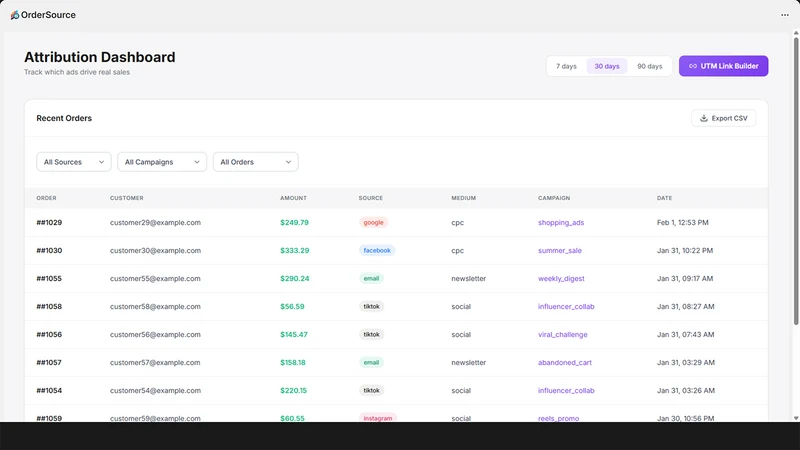The width and height of the screenshot is (800, 450).
Task: Click customer58@example.com email
Action: pos(155,307)
